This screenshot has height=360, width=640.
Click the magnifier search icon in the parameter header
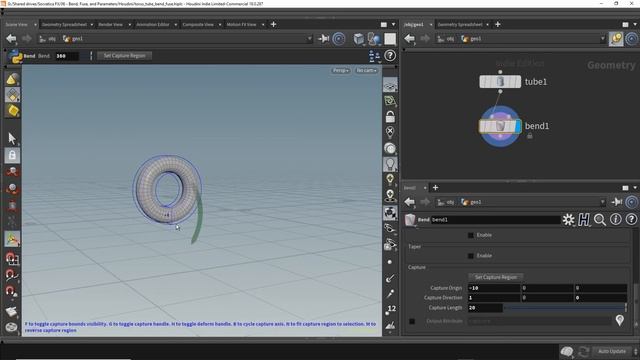pos(600,220)
